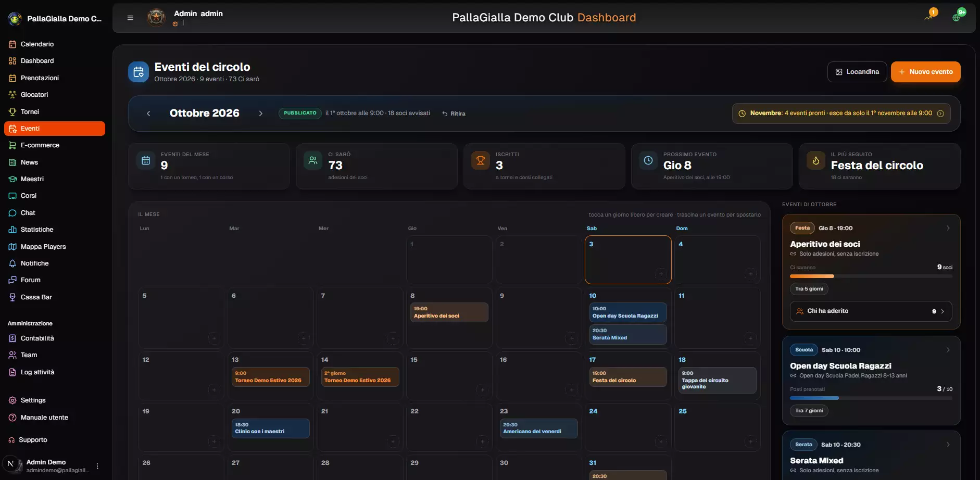Click the Open day posti prenotati progress bar
Image resolution: width=980 pixels, height=480 pixels.
pos(871,398)
